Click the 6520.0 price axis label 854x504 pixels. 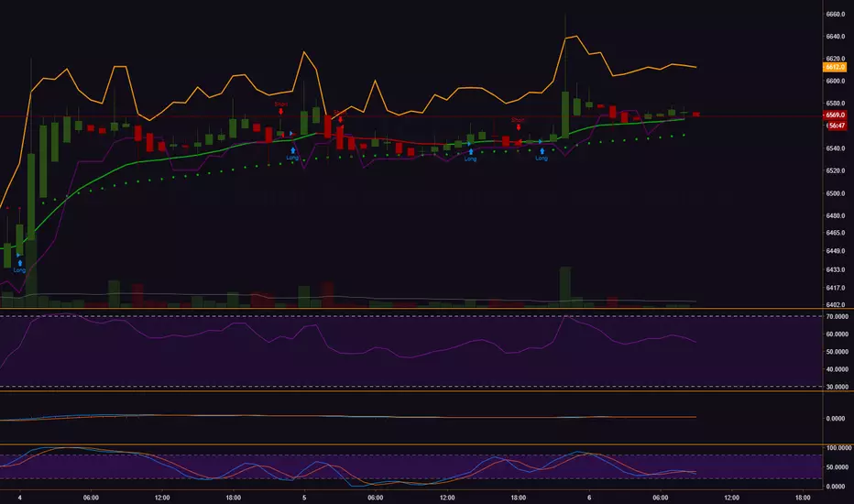pyautogui.click(x=836, y=170)
